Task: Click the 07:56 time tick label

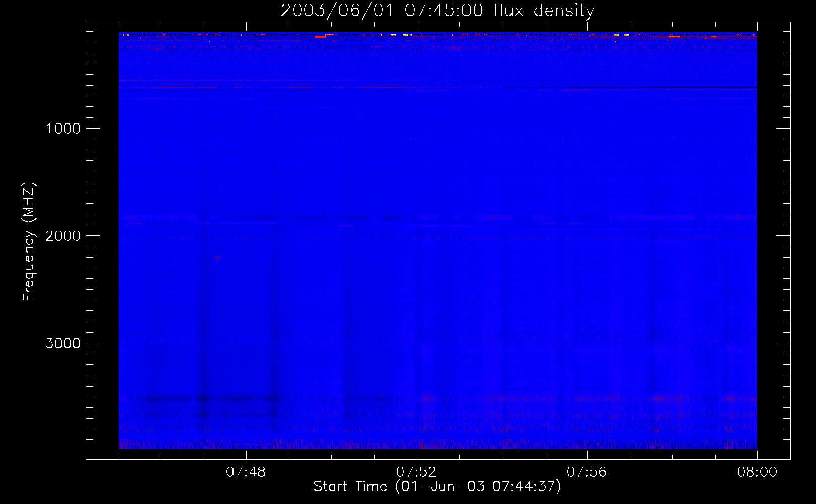Action: pyautogui.click(x=587, y=472)
